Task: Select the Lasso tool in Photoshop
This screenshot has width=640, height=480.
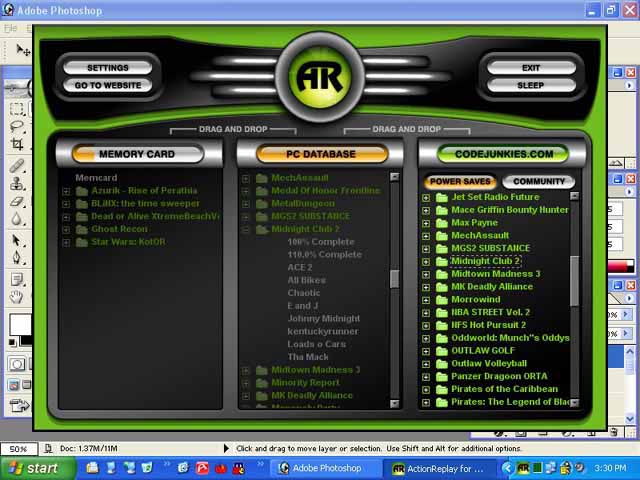Action: pos(16,126)
